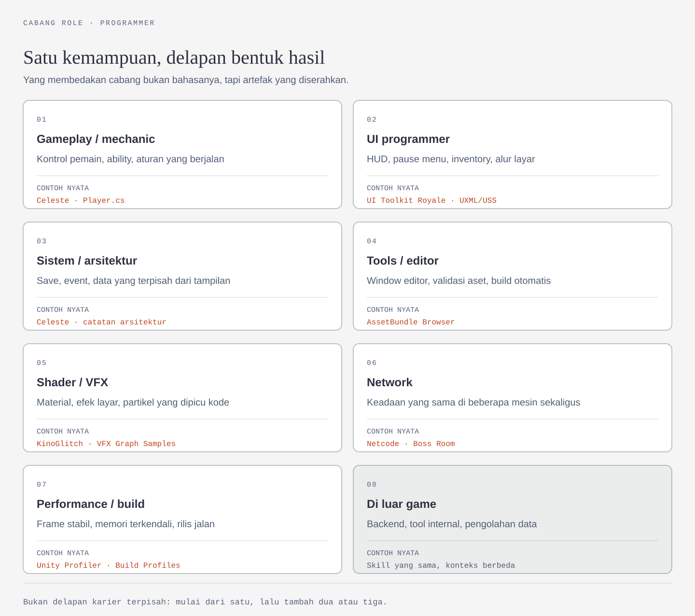This screenshot has height=616, width=695.
Task: Click card number 02
Action: (372, 119)
